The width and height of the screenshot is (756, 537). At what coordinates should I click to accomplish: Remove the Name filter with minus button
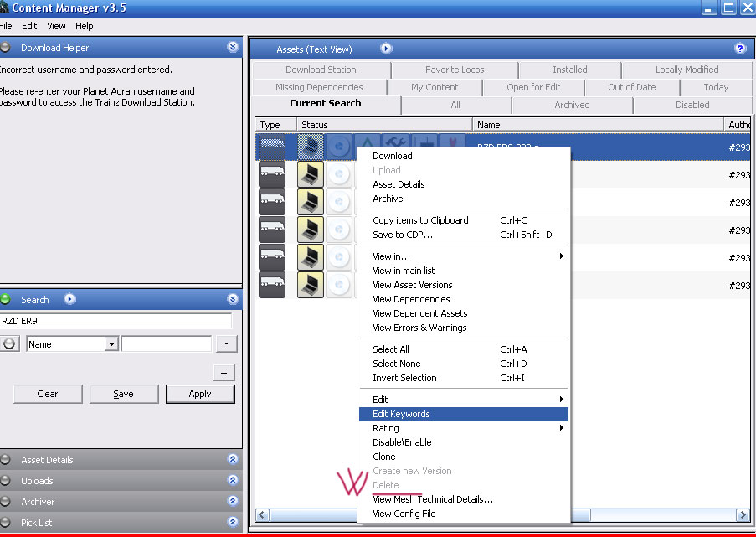[226, 344]
